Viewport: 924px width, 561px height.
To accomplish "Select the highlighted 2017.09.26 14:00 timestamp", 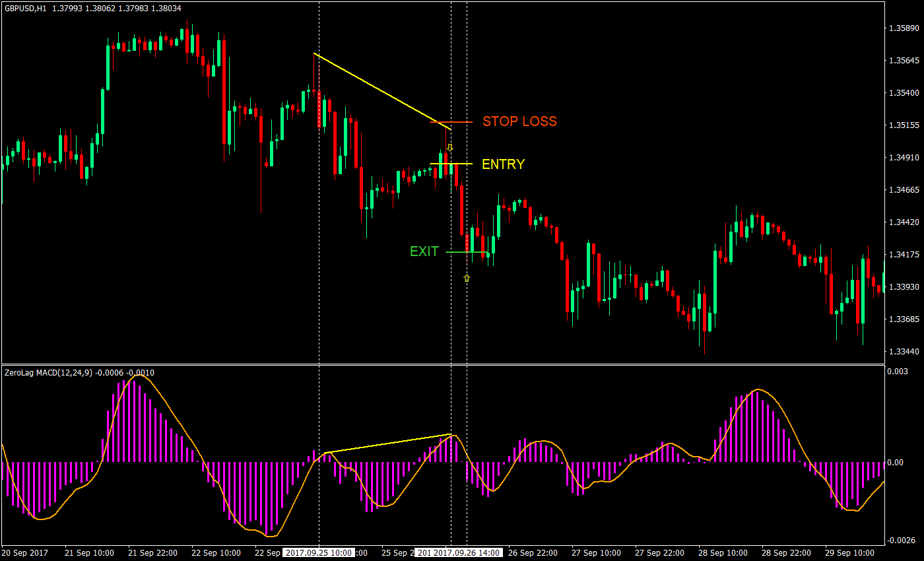I will (466, 553).
